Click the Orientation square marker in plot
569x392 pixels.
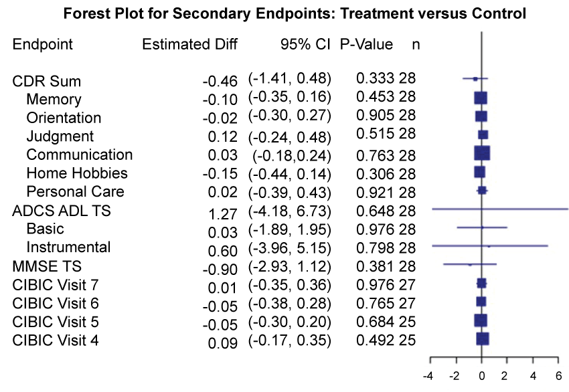click(x=481, y=116)
